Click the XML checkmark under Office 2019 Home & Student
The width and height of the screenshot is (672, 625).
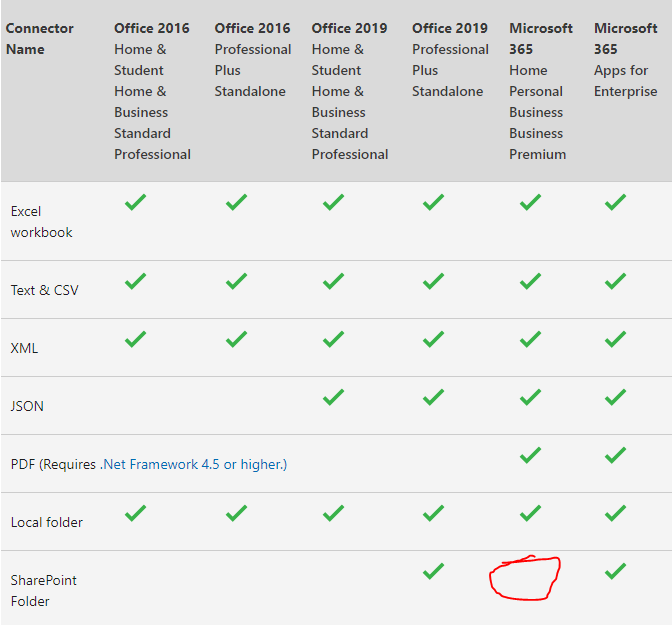coord(333,339)
